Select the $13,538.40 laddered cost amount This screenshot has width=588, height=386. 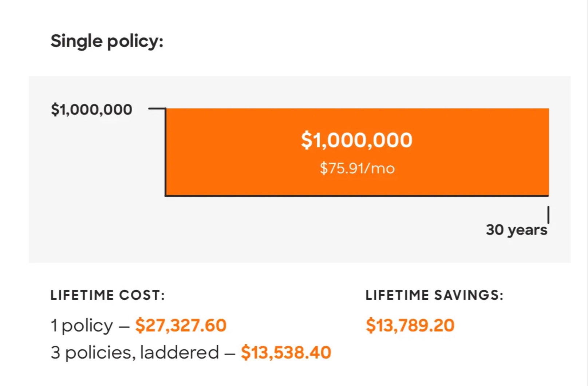coord(286,352)
